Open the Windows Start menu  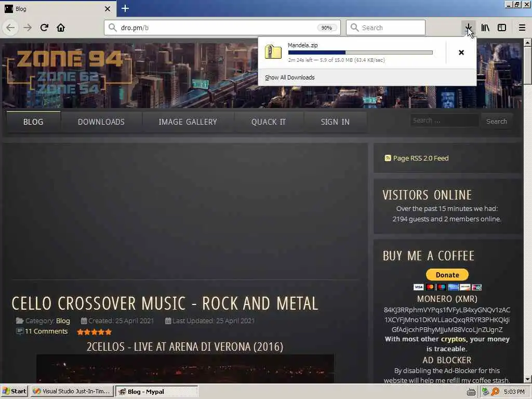point(14,392)
